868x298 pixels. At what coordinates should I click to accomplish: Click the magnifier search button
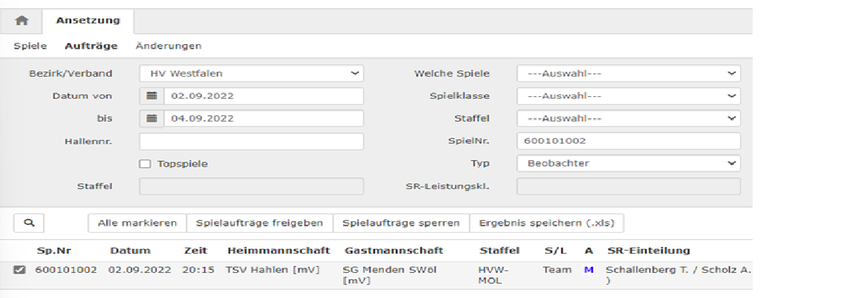(x=29, y=223)
